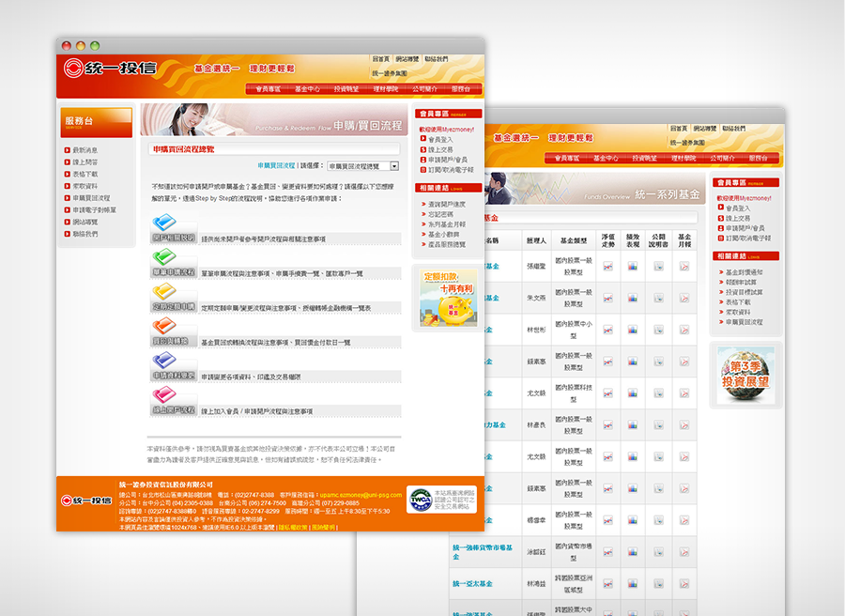The image size is (845, 616).
Task: Open 基金月報 PDF icon for 統一亞太基金
Action: coord(684,584)
